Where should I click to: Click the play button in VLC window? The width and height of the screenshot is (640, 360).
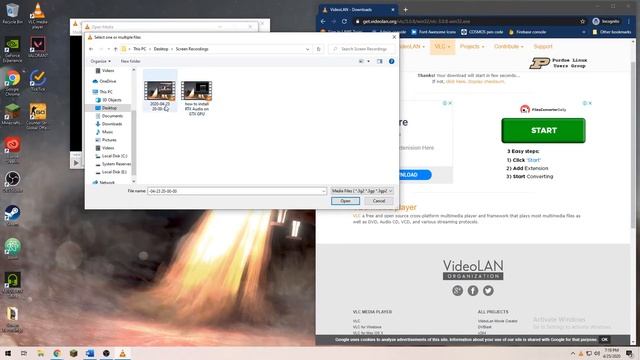[x=76, y=163]
